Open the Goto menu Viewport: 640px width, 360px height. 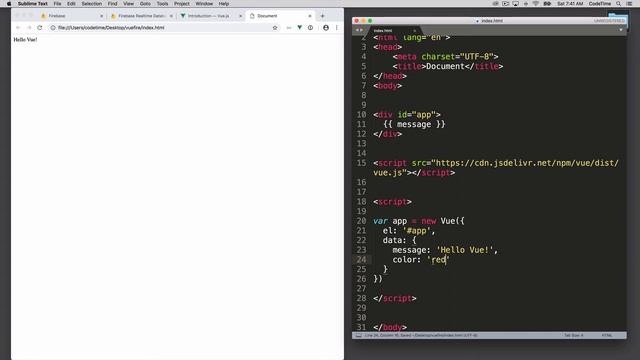coord(145,4)
